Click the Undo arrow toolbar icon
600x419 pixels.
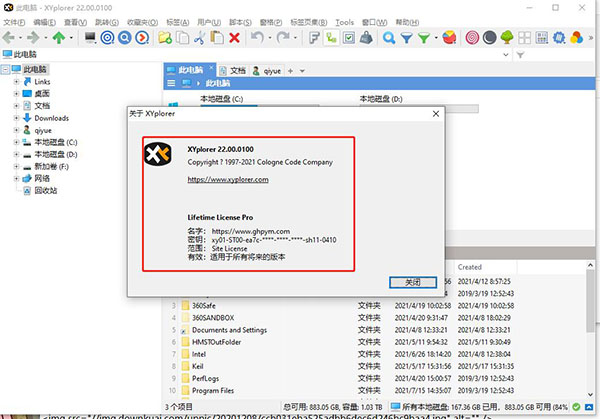tap(258, 38)
